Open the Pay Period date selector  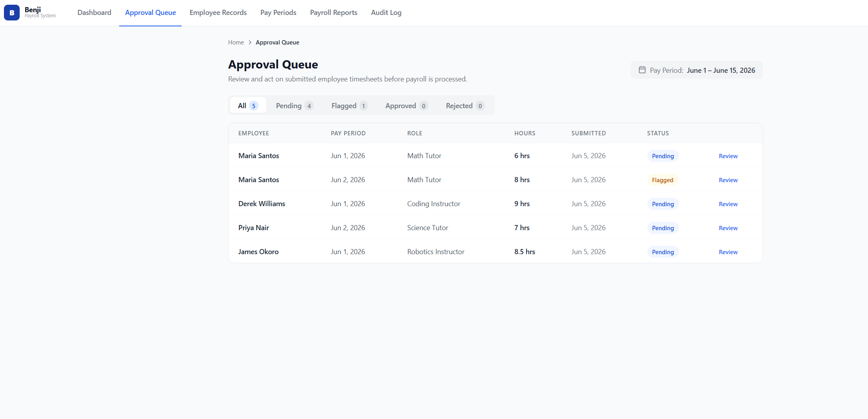697,70
